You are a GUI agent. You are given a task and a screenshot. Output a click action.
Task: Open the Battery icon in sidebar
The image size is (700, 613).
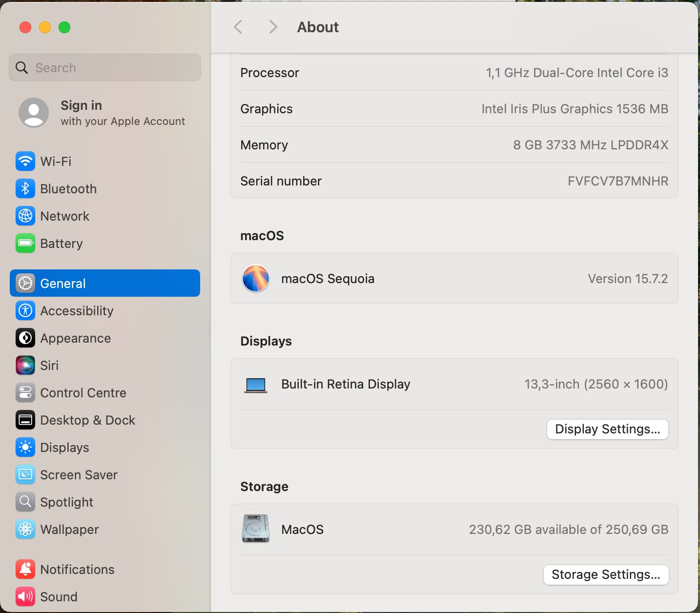(x=25, y=243)
